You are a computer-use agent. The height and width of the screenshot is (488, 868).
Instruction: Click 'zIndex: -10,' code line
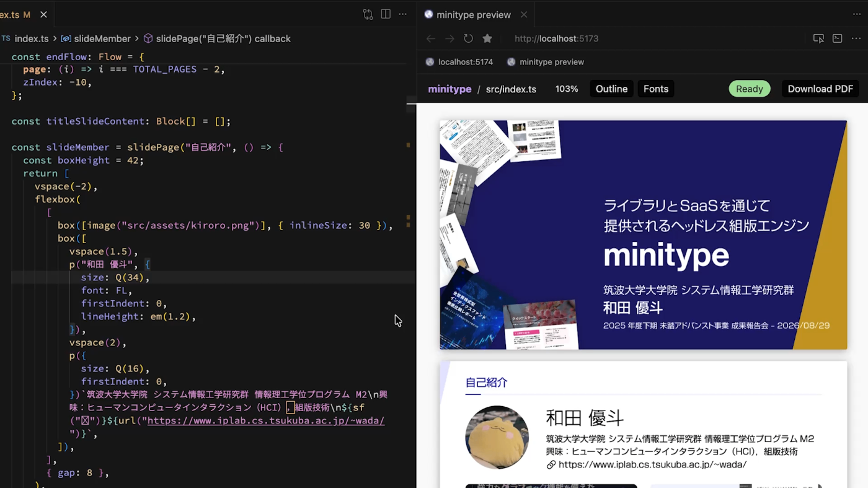(57, 82)
